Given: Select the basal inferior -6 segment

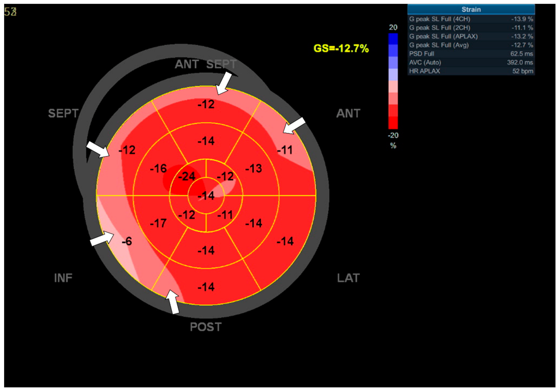Looking at the screenshot, I should pos(127,242).
